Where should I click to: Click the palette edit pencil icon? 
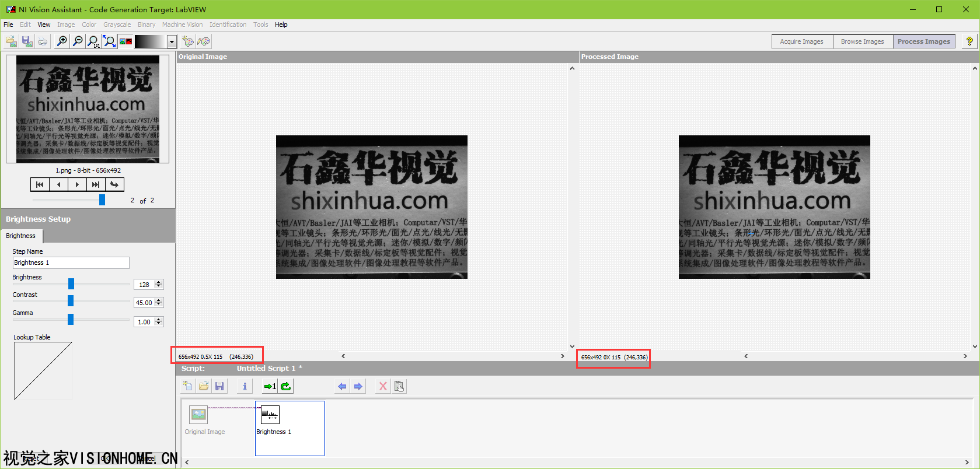coord(204,41)
